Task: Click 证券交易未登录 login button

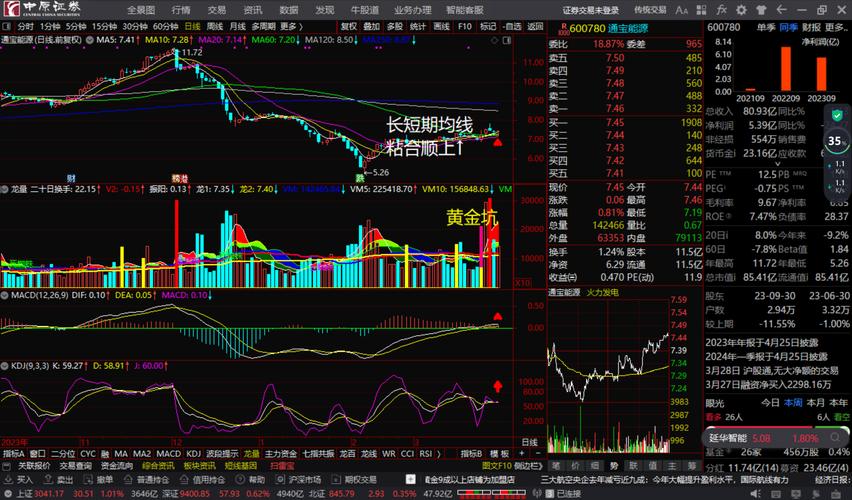Action: click(x=591, y=9)
